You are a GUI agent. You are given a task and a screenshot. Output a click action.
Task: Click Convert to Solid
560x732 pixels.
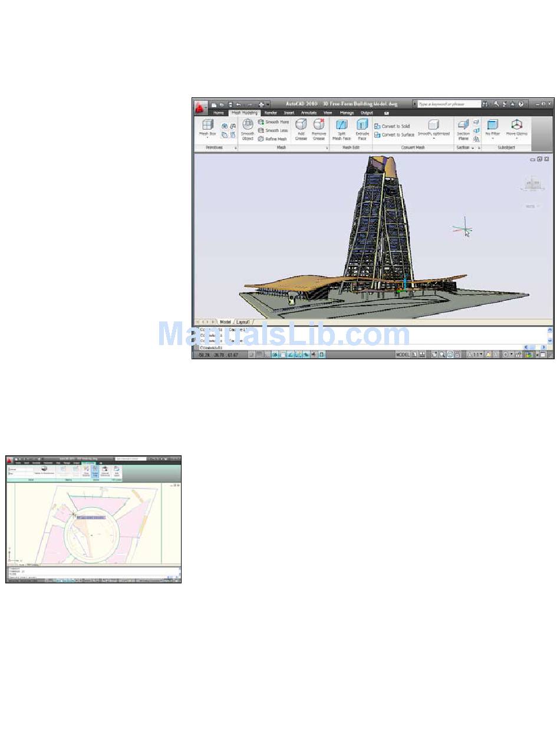(392, 126)
